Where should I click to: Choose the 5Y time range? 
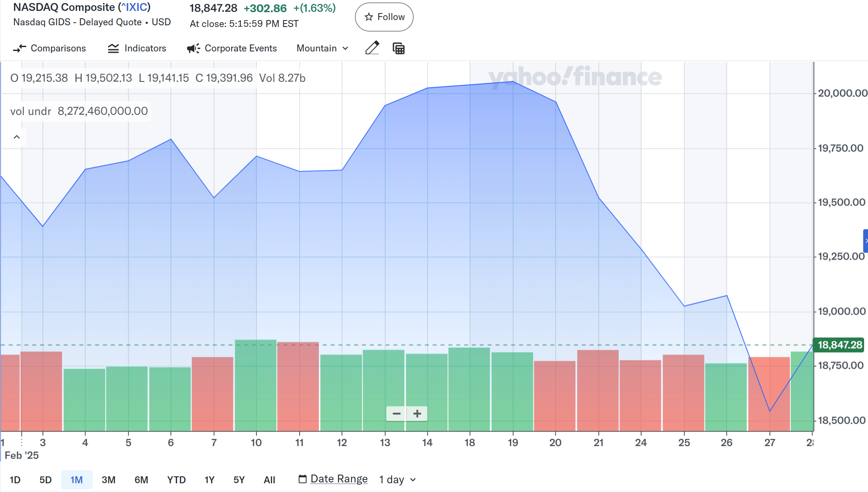coord(239,480)
